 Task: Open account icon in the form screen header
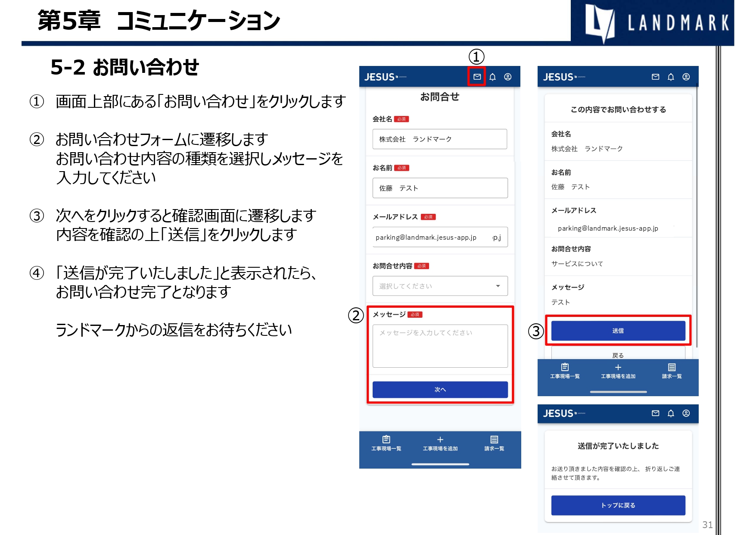[508, 77]
